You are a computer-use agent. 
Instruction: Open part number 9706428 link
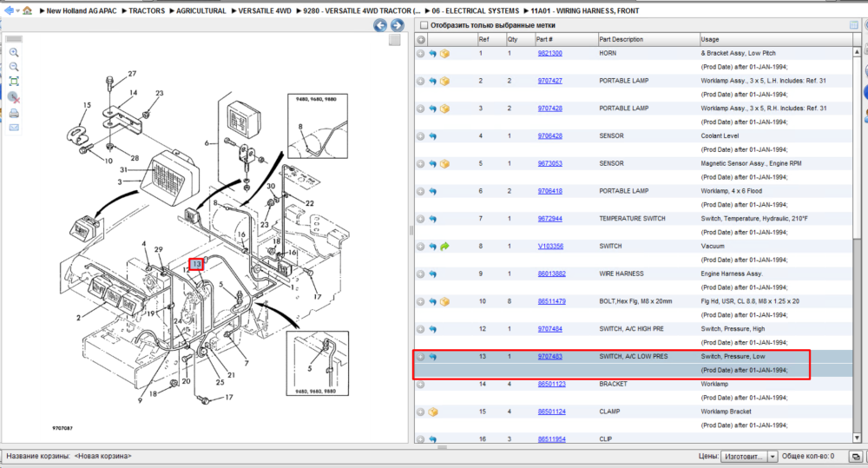549,135
